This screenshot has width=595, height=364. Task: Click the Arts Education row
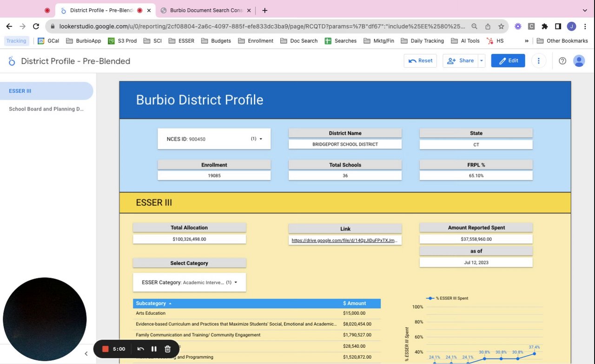click(257, 313)
